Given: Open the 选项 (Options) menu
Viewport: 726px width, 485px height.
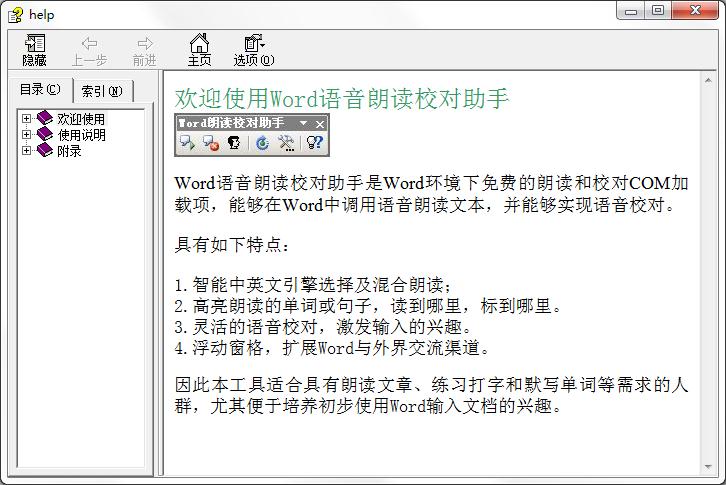Looking at the screenshot, I should coord(254,50).
